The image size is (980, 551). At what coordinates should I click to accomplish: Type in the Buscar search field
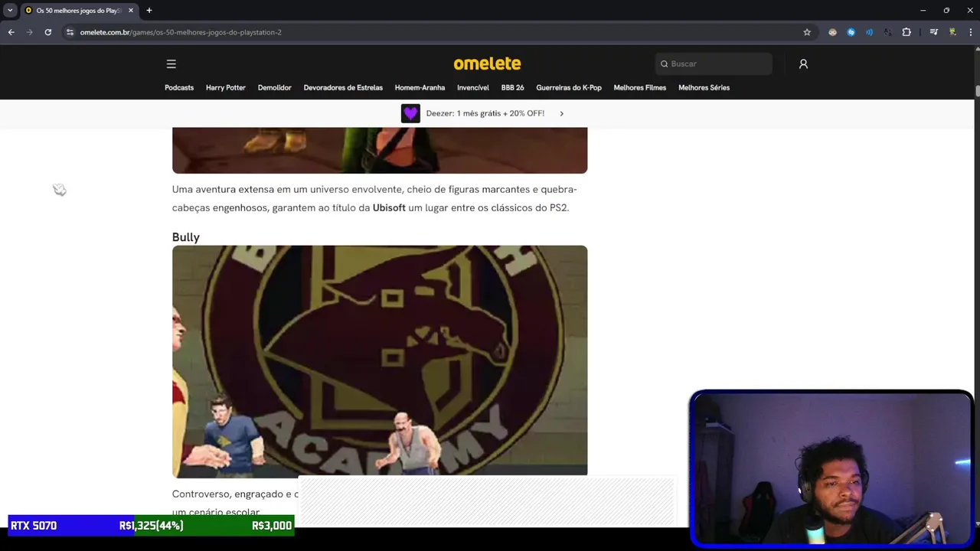coord(714,64)
